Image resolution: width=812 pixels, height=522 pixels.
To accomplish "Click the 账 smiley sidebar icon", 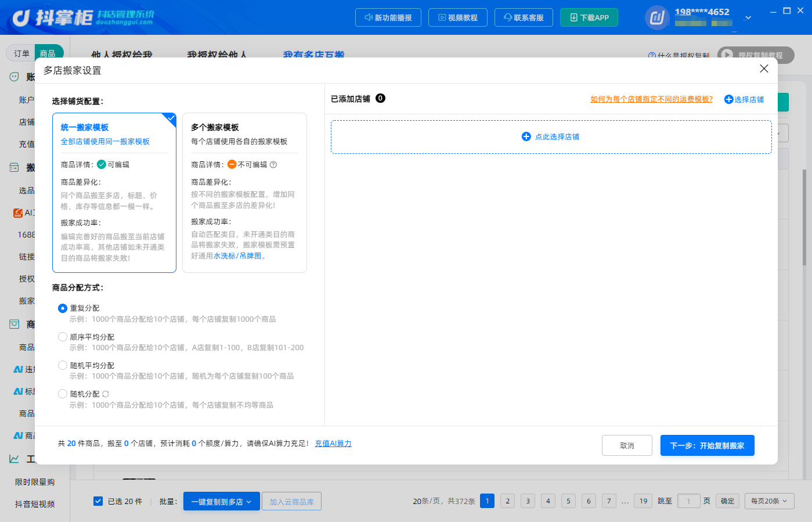I will point(15,77).
